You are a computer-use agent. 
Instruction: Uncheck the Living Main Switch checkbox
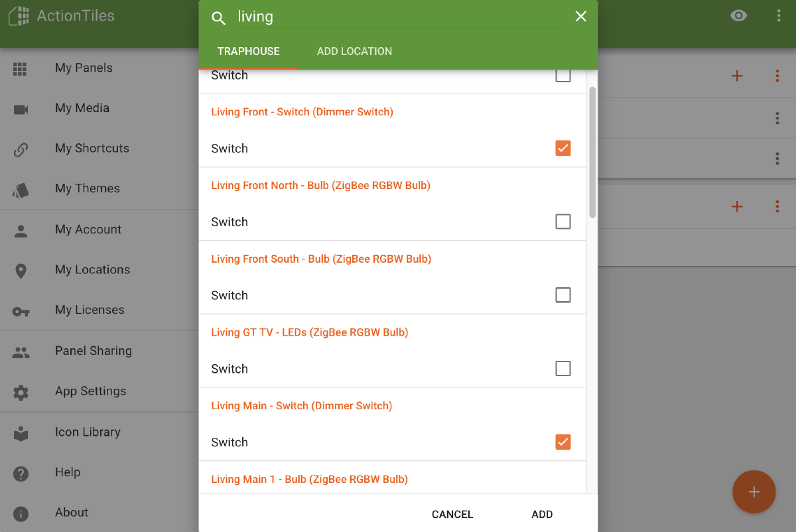point(563,442)
